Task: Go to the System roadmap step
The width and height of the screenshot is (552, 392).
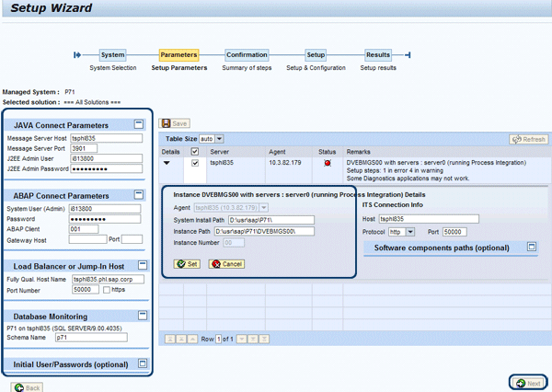Action: coord(112,55)
